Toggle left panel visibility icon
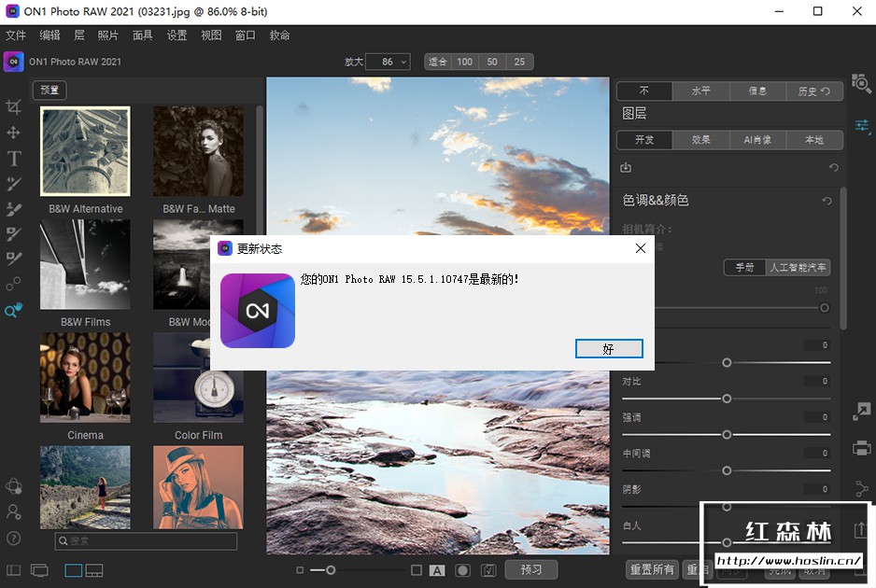The width and height of the screenshot is (876, 588). click(13, 570)
